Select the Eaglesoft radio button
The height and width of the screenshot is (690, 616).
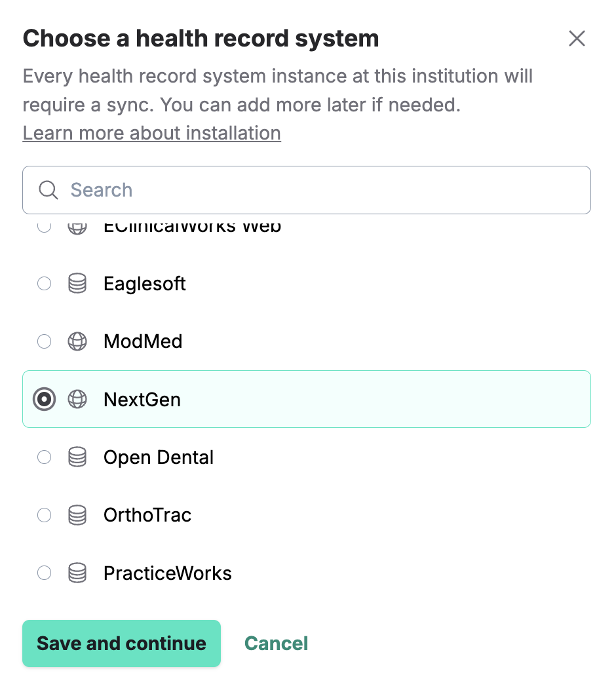(44, 284)
